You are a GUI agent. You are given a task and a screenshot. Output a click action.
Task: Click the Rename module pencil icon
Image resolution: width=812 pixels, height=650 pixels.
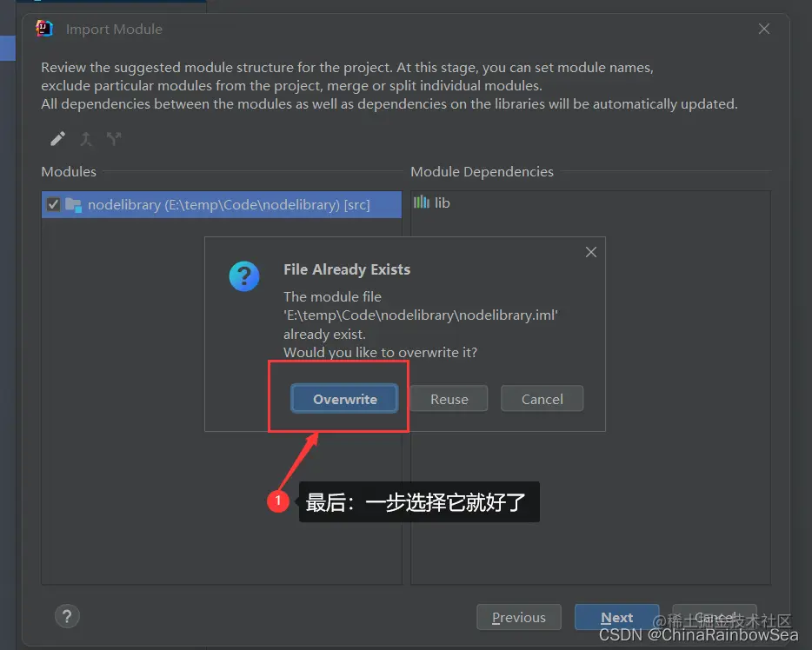pos(57,138)
